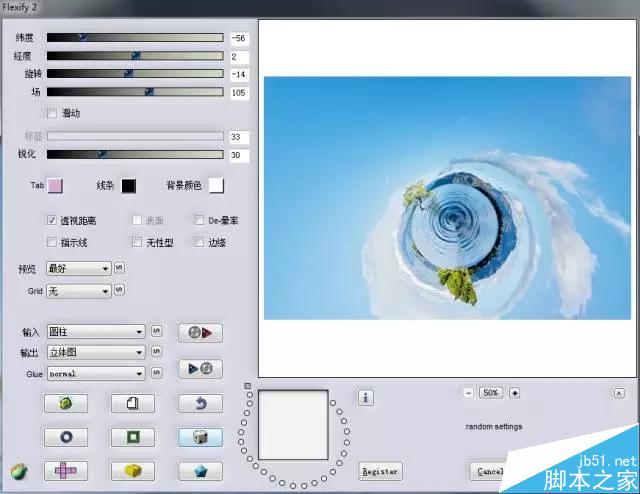Click the small square above preset dots
Screen dimensions: 640x494
247,385
